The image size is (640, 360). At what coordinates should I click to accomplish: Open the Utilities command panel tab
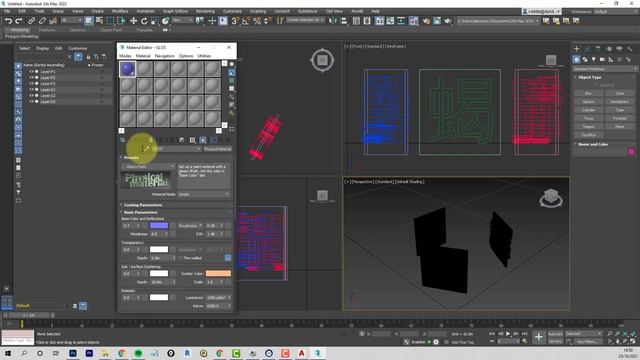pos(630,49)
